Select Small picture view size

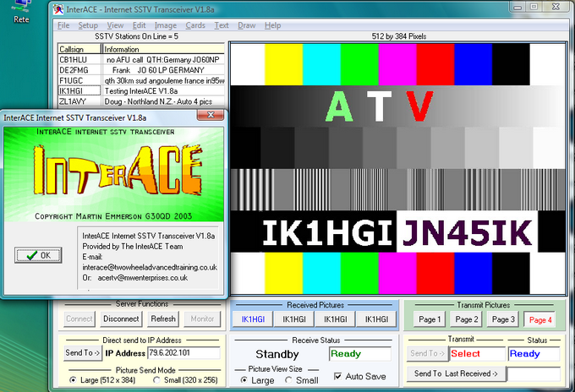301,380
